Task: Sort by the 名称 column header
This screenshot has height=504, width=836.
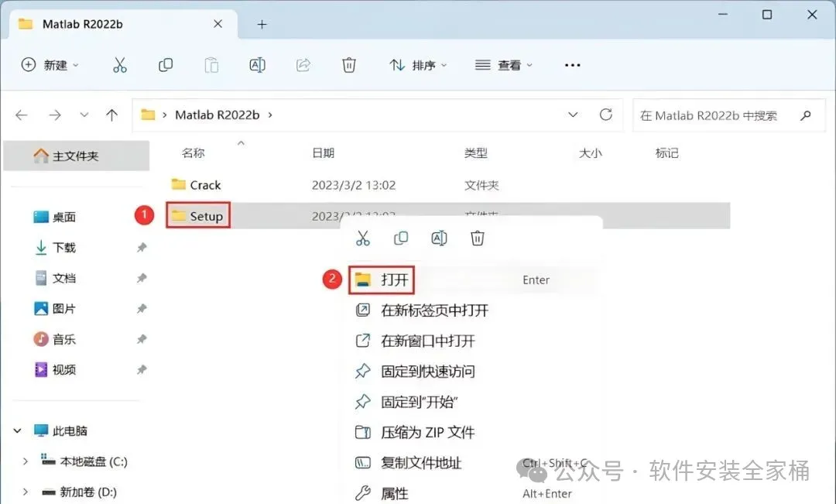Action: 193,153
